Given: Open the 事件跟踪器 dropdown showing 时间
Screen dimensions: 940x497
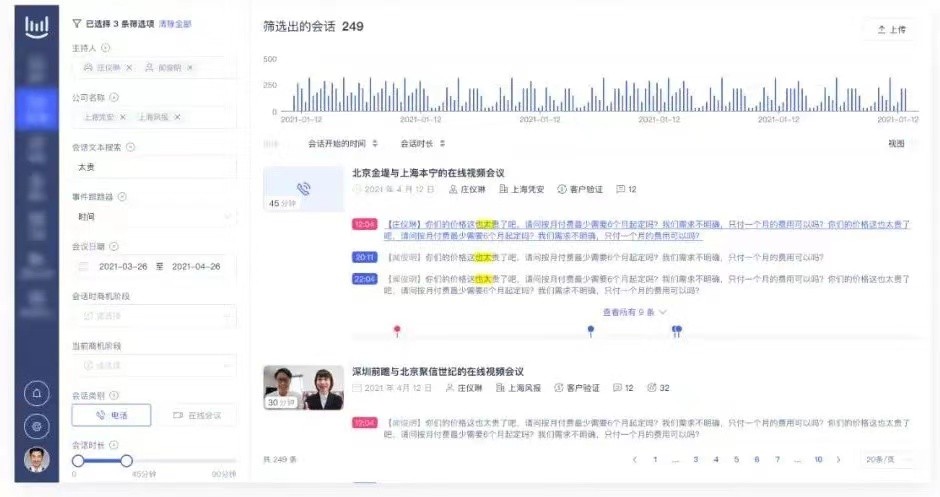Looking at the screenshot, I should 154,216.
